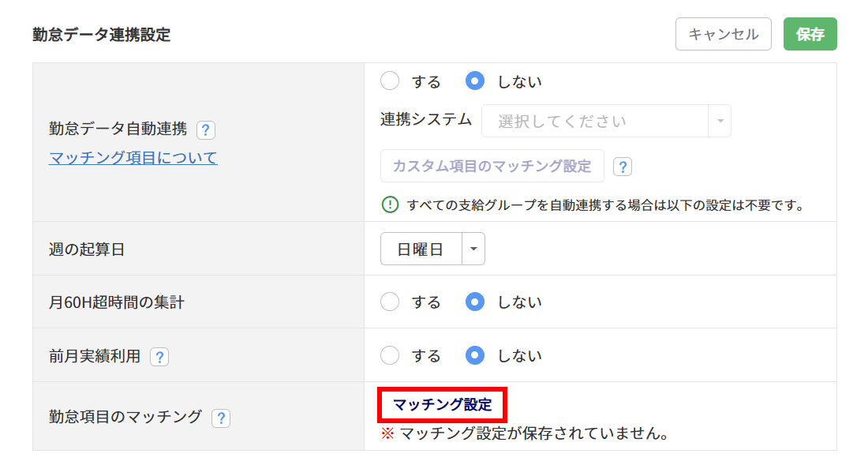This screenshot has height=465, width=868.
Task: Click the マッチング設定 link
Action: (x=443, y=405)
